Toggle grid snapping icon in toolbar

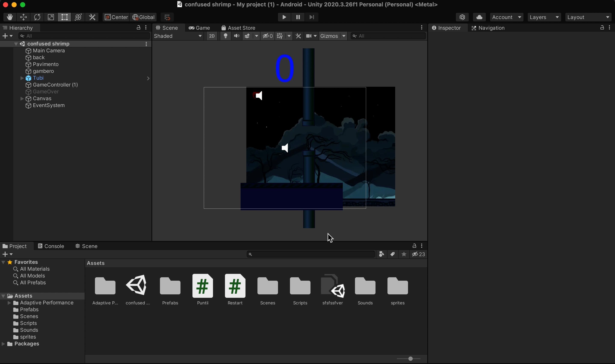[x=167, y=17]
